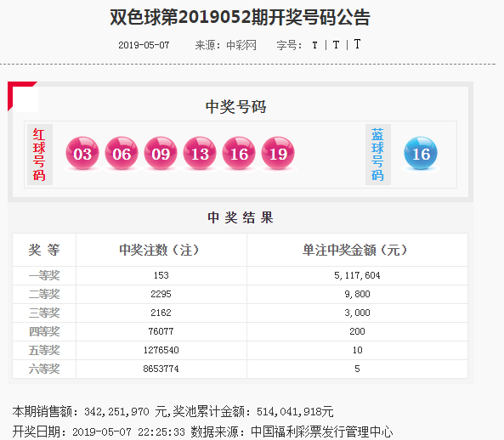Select the large font size T

click(x=357, y=44)
